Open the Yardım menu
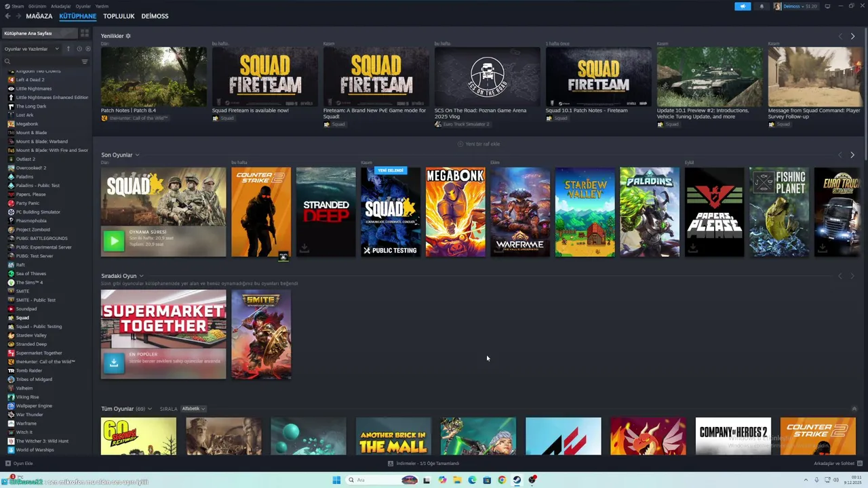This screenshot has width=868, height=488. (x=102, y=6)
